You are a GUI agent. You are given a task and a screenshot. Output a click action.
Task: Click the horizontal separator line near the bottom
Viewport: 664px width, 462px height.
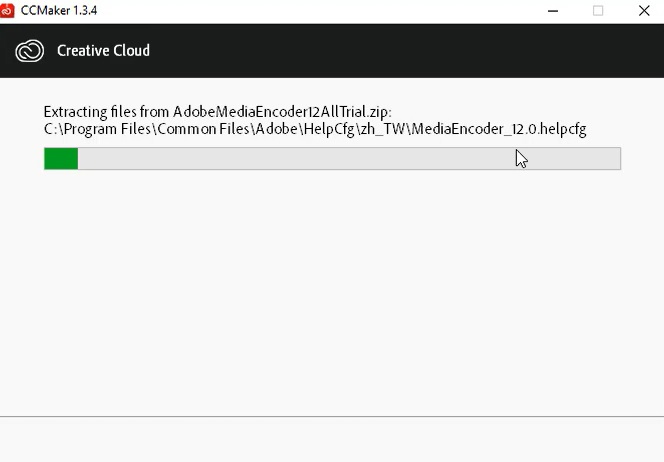click(330, 416)
